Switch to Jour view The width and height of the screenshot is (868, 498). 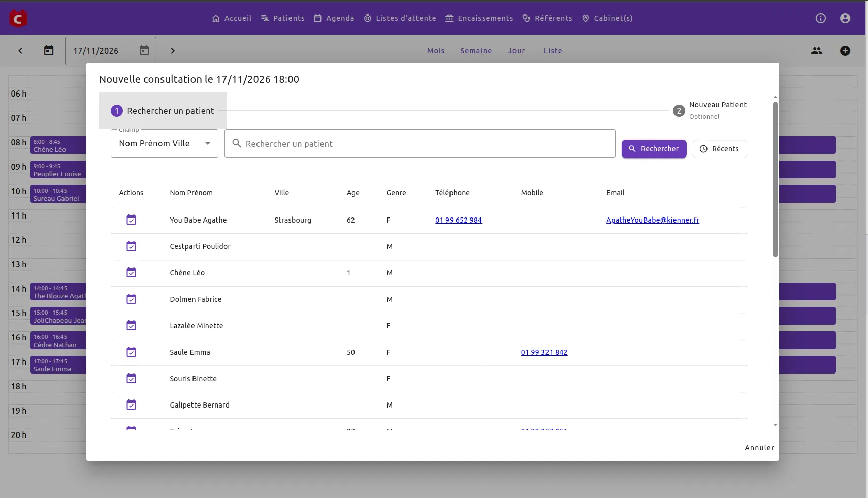point(517,51)
